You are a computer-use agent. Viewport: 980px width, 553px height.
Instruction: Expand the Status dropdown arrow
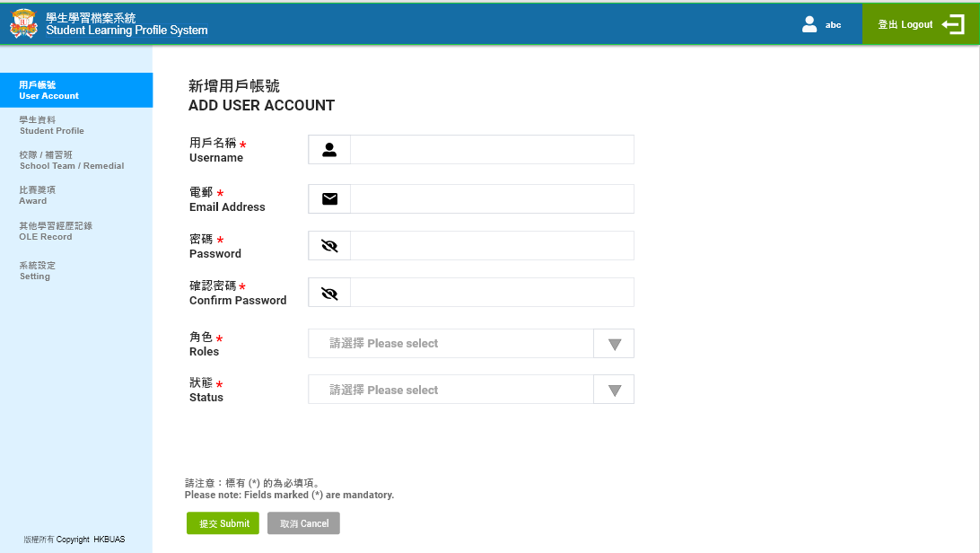pyautogui.click(x=614, y=391)
